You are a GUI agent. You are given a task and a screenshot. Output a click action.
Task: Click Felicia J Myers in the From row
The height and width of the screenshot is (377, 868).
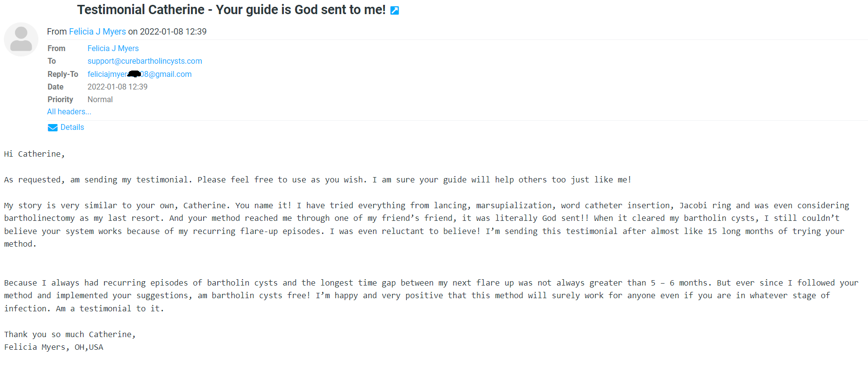click(x=113, y=48)
